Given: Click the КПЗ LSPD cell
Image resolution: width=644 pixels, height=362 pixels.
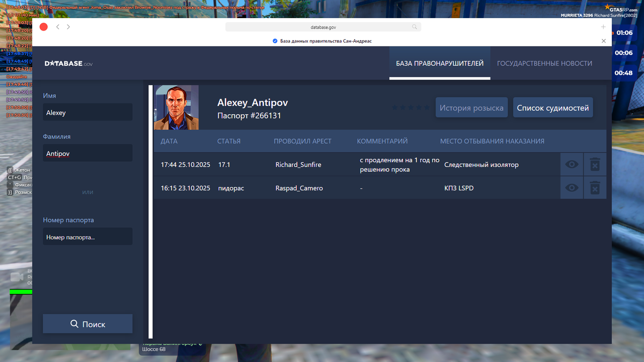Looking at the screenshot, I should click(459, 188).
